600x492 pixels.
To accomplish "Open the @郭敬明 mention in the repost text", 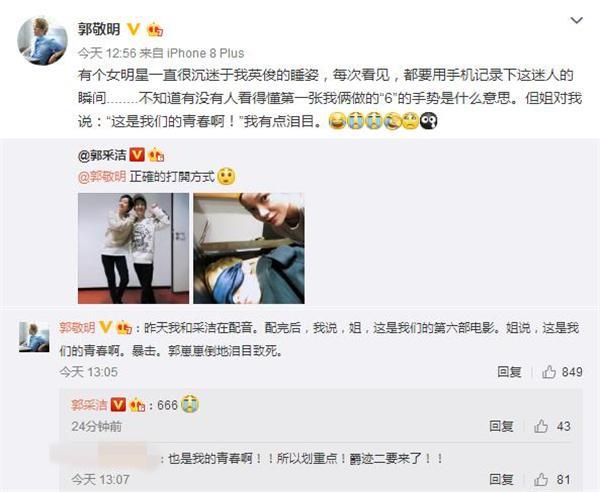I will (x=102, y=177).
